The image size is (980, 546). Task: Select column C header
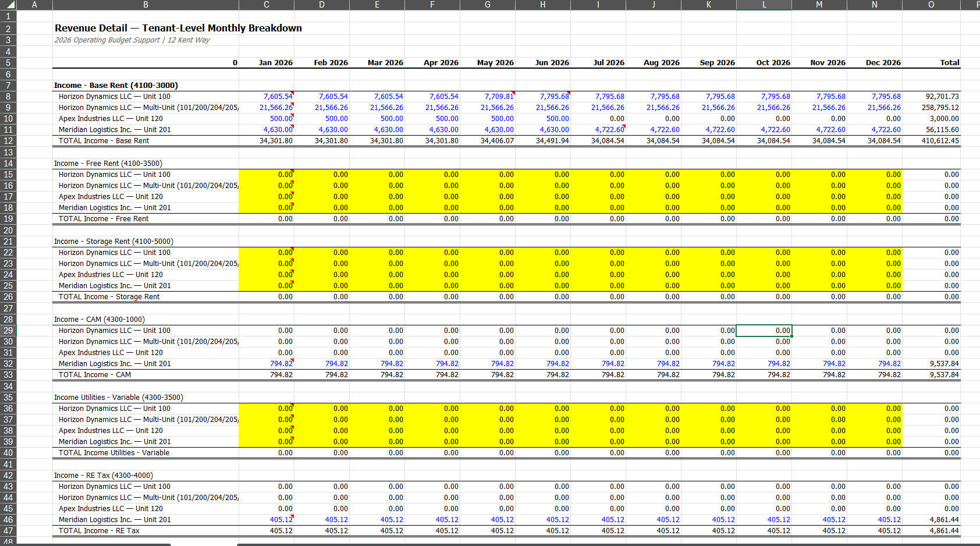point(266,5)
